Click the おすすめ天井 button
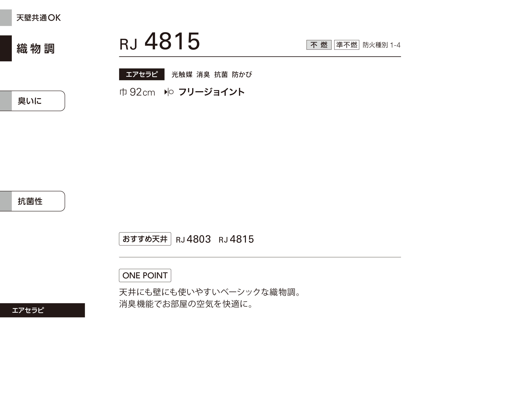The height and width of the screenshot is (420, 526). click(x=145, y=239)
